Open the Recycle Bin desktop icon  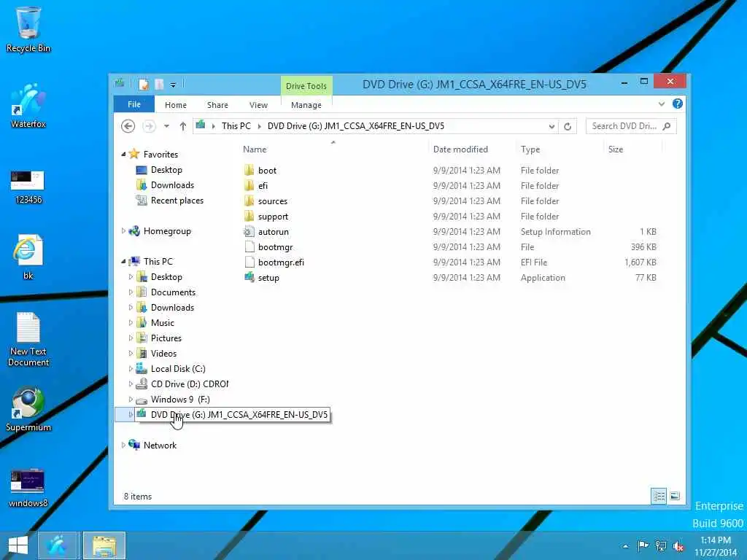pos(28,29)
